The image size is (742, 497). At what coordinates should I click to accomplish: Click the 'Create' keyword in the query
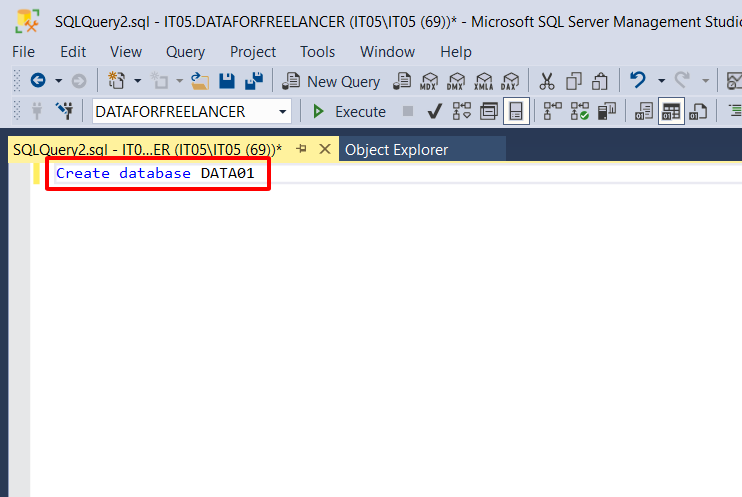pos(83,173)
